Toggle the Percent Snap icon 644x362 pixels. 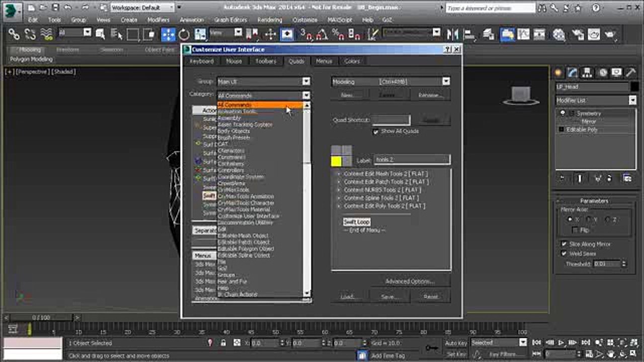(x=338, y=34)
